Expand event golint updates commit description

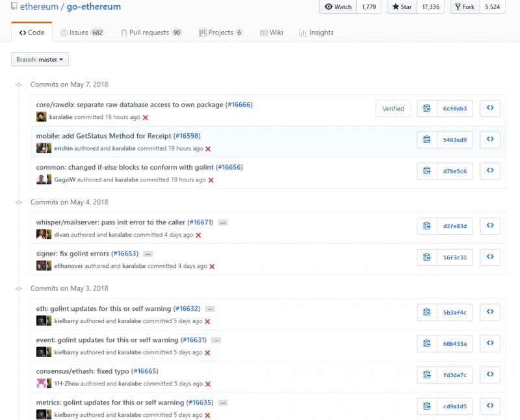[x=216, y=340]
